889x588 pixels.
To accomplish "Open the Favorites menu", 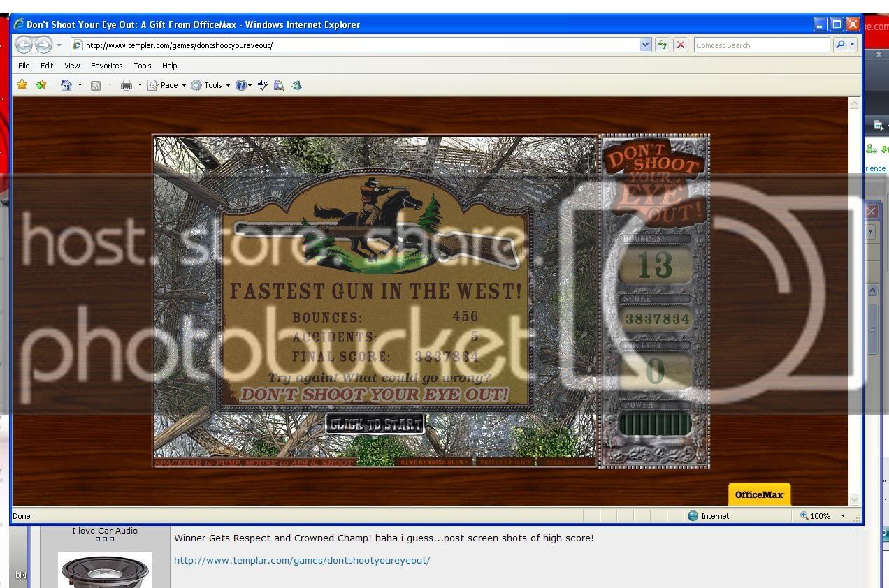I will 107,66.
